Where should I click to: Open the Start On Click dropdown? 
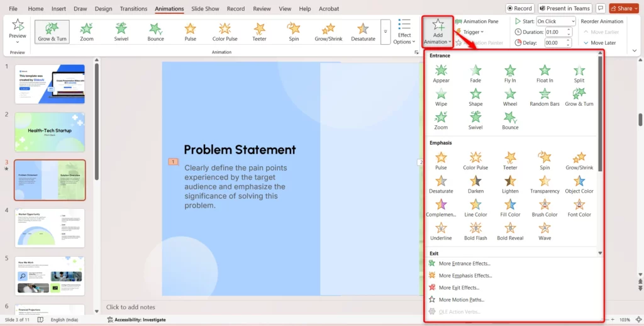pos(555,21)
